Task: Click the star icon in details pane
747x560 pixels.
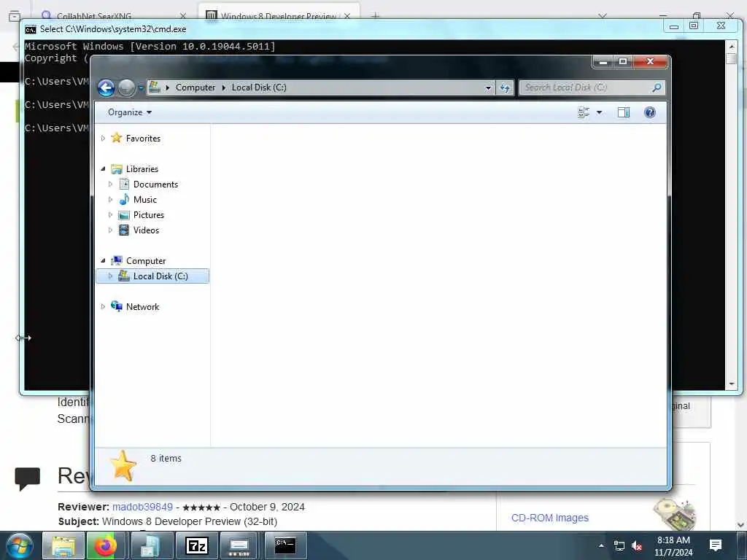Action: [123, 466]
